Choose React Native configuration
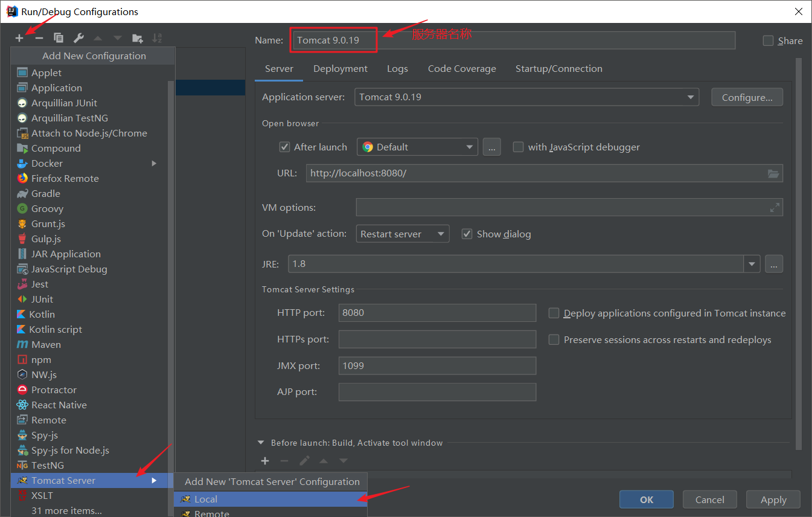The width and height of the screenshot is (812, 517). tap(89, 405)
